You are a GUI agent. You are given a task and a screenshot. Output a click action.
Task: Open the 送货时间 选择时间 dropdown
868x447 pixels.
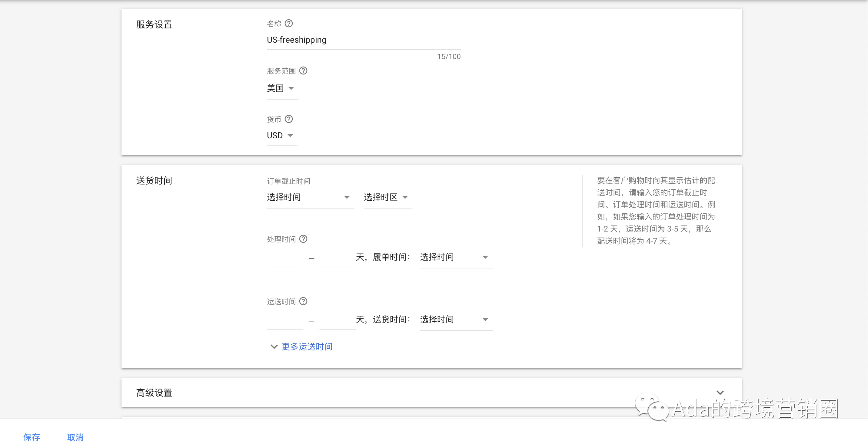coord(456,319)
